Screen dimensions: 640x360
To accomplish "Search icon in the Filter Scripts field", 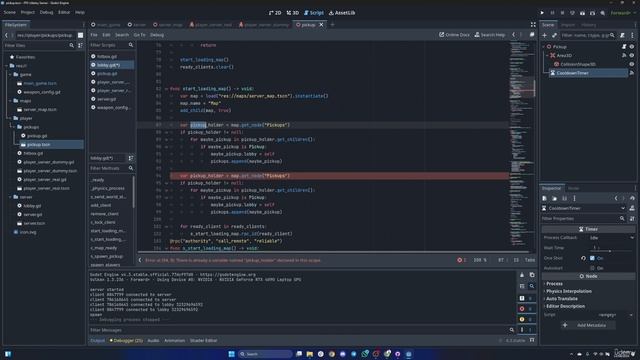I will pyautogui.click(x=131, y=45).
